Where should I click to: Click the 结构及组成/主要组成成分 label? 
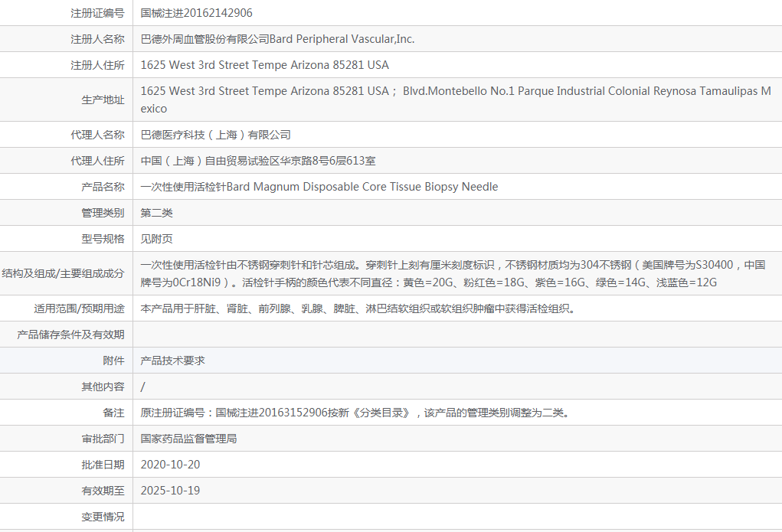coord(63,273)
